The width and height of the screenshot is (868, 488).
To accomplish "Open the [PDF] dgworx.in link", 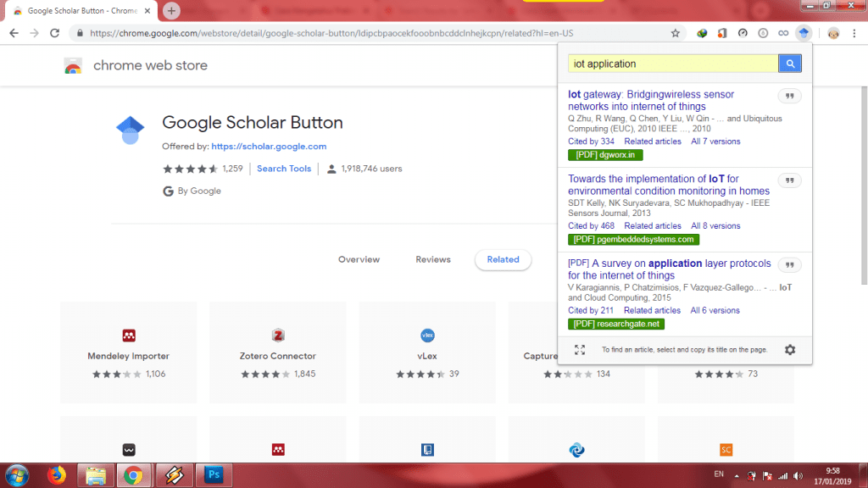I will 606,155.
